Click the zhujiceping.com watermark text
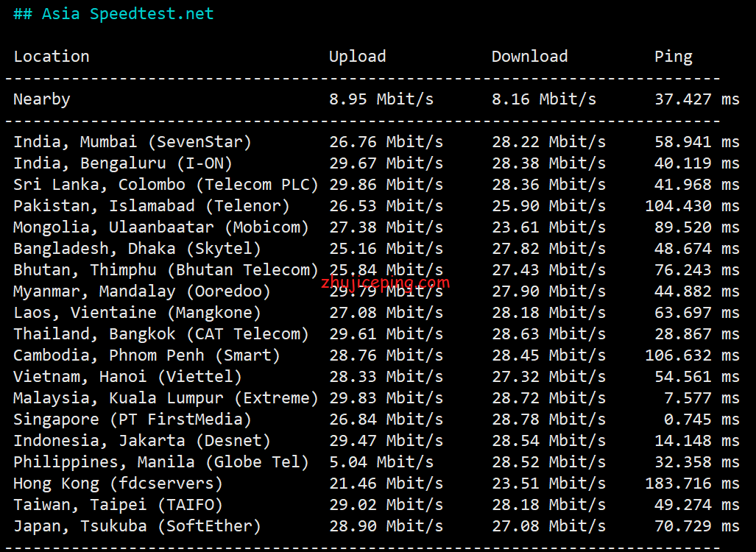The image size is (756, 552). pos(385,283)
